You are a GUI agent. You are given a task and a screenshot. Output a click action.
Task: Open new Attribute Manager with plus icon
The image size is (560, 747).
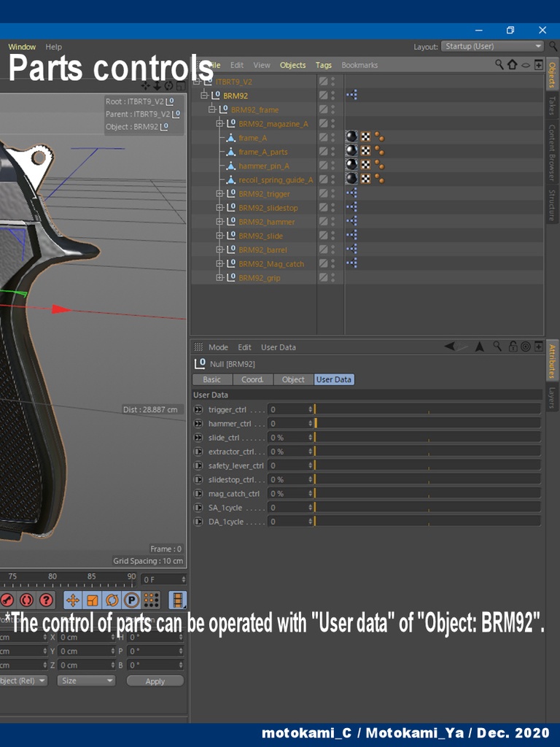539,347
